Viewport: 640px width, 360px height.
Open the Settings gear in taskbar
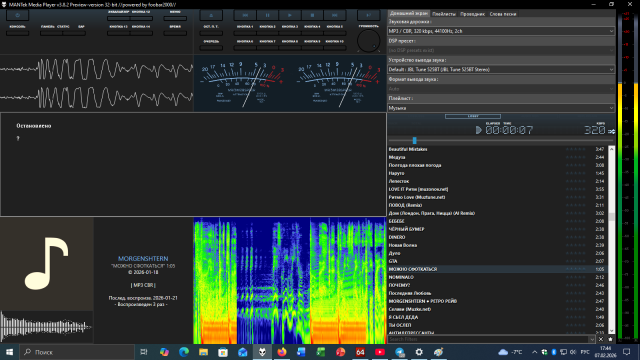tap(419, 352)
